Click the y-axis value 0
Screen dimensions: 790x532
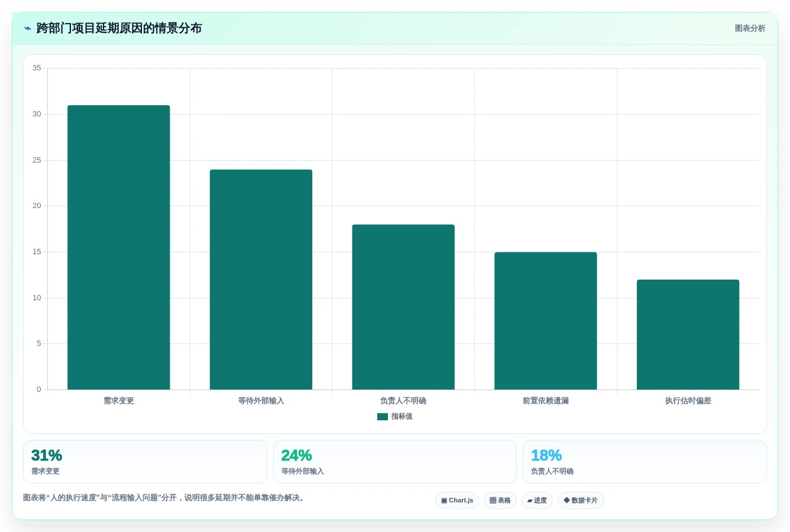39,390
